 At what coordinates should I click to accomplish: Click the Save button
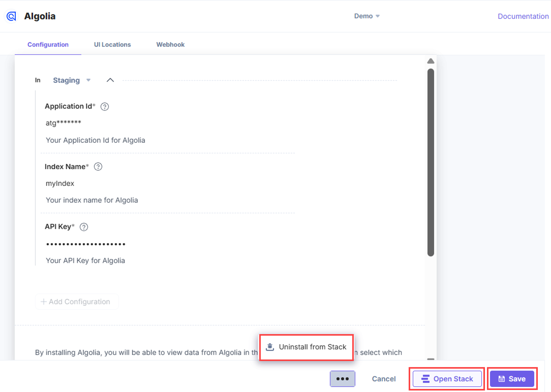click(x=512, y=379)
